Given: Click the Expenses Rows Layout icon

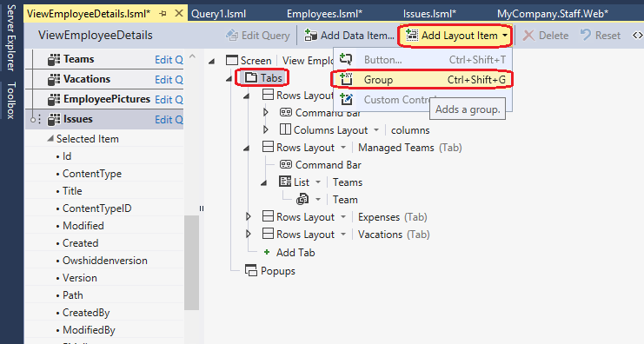Looking at the screenshot, I should pyautogui.click(x=268, y=216).
